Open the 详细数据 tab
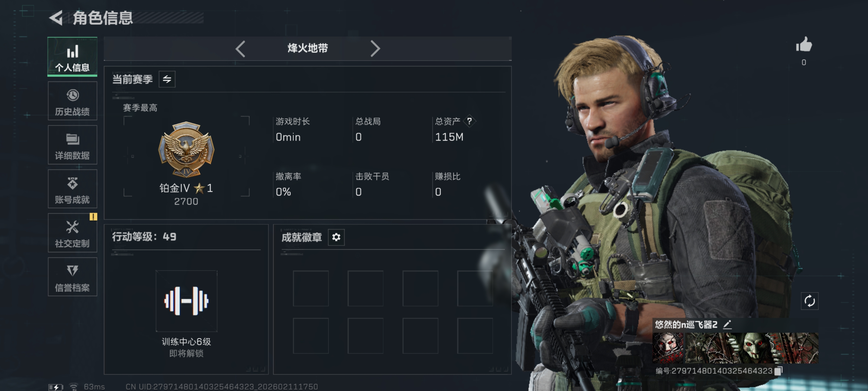 (x=72, y=145)
